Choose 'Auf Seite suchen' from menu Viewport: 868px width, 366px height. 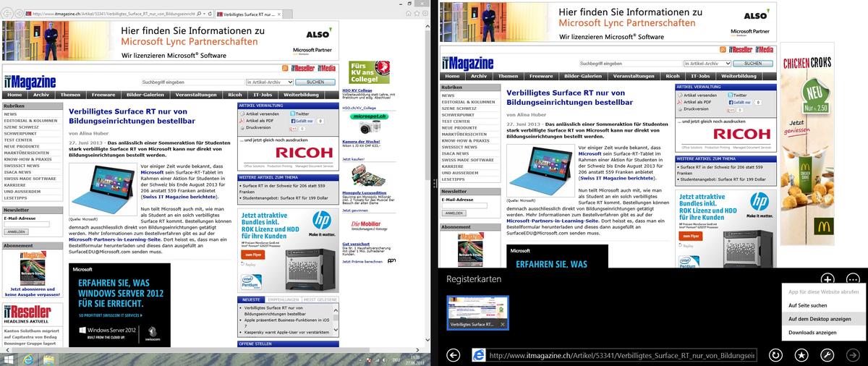(x=822, y=305)
